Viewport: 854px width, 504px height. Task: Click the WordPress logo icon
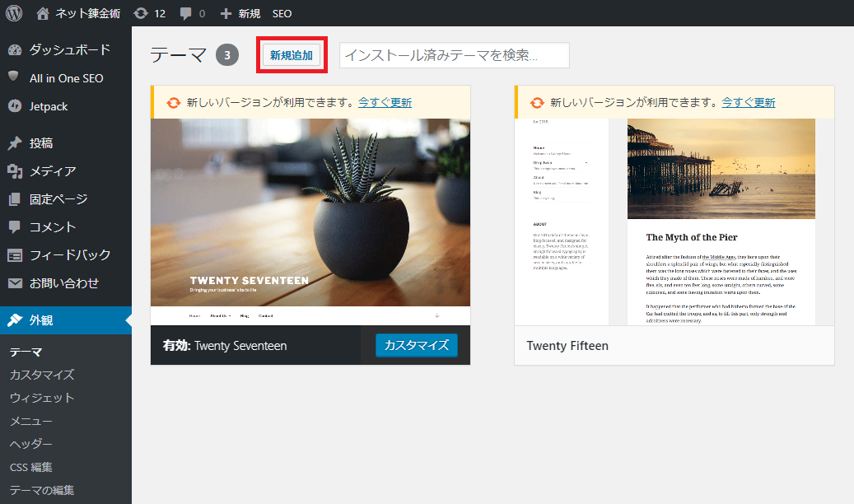[x=13, y=13]
